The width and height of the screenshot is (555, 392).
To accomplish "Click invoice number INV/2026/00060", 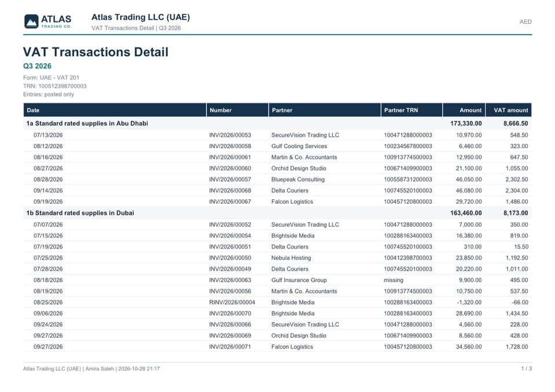I will click(x=230, y=168).
